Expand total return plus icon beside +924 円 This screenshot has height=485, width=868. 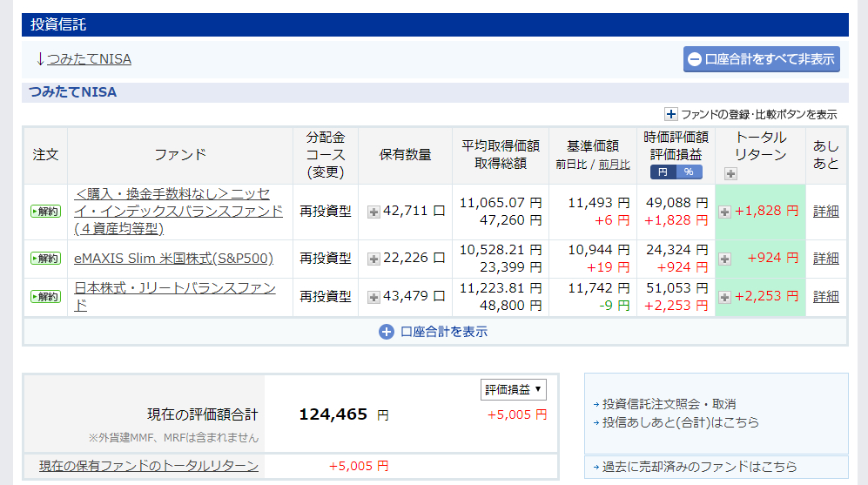coord(724,259)
